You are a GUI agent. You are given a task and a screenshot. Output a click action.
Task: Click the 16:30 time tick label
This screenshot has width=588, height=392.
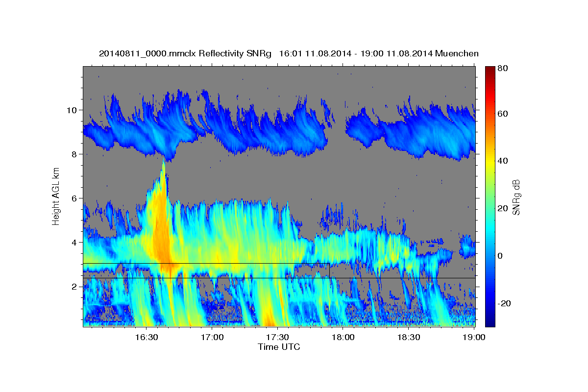[x=146, y=338]
